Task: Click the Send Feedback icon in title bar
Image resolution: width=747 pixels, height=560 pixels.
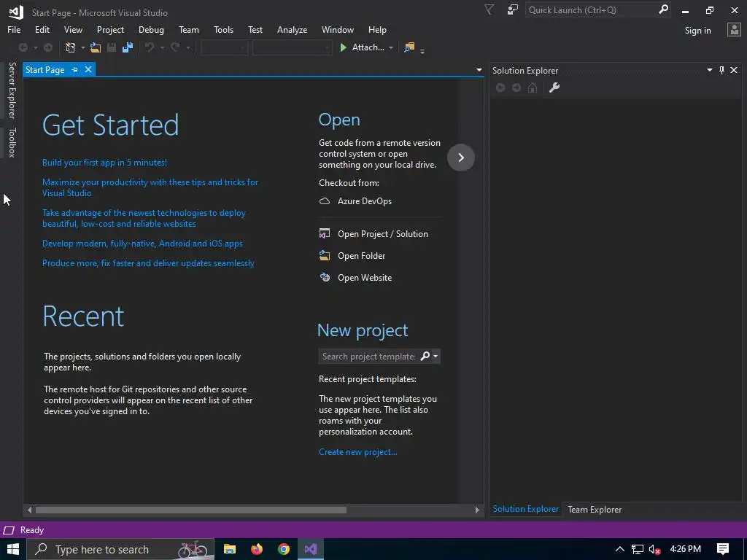Action: tap(513, 9)
